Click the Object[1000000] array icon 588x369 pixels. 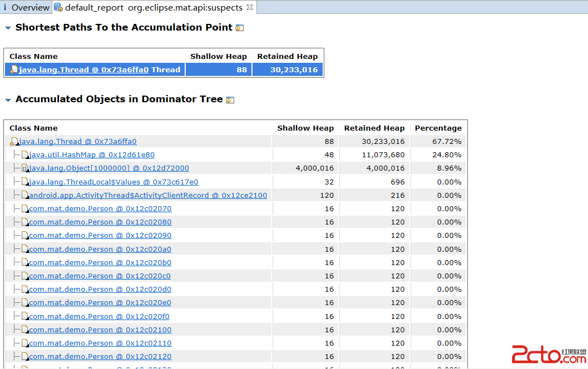pyautogui.click(x=24, y=168)
